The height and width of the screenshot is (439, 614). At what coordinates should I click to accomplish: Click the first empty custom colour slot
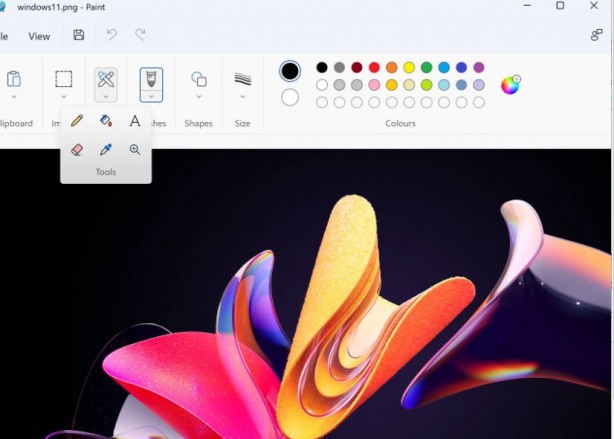322,103
